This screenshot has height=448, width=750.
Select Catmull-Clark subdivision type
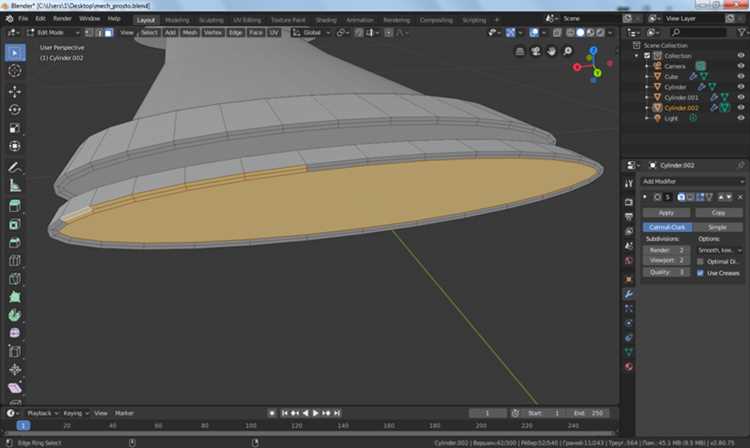(x=667, y=227)
